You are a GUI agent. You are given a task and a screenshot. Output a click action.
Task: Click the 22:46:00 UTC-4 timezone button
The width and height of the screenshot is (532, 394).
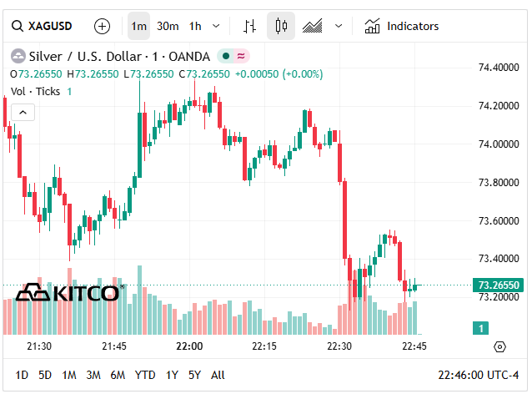(x=479, y=376)
